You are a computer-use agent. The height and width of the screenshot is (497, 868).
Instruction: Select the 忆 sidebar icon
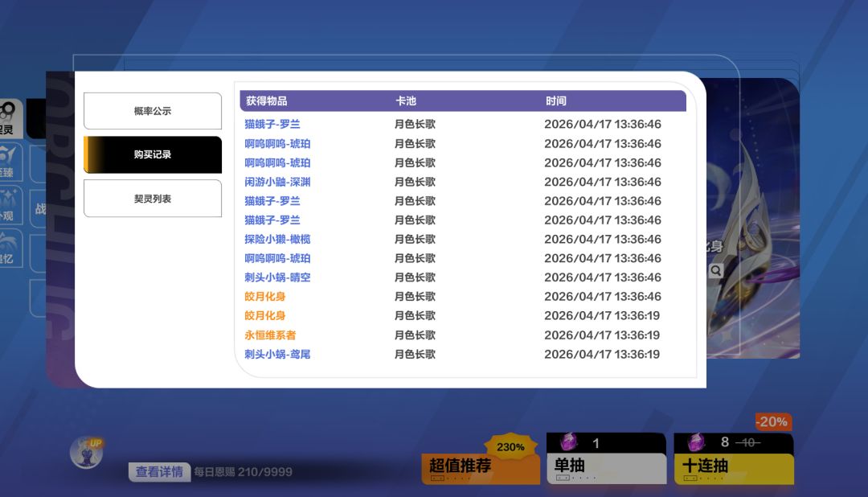coord(10,249)
